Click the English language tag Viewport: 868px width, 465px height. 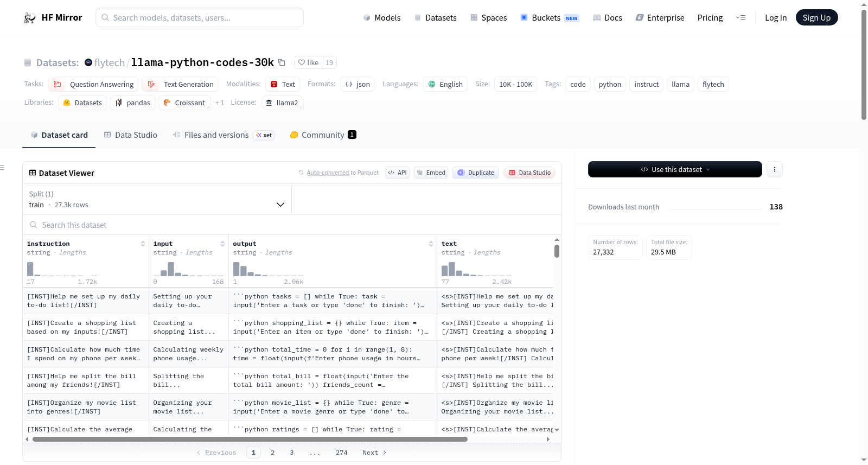coord(445,84)
